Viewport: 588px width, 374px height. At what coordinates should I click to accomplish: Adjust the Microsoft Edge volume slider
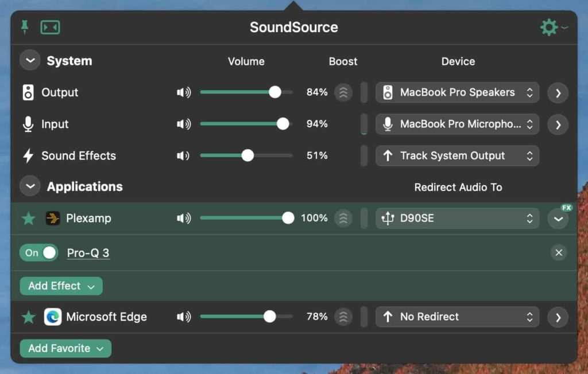tap(246, 317)
